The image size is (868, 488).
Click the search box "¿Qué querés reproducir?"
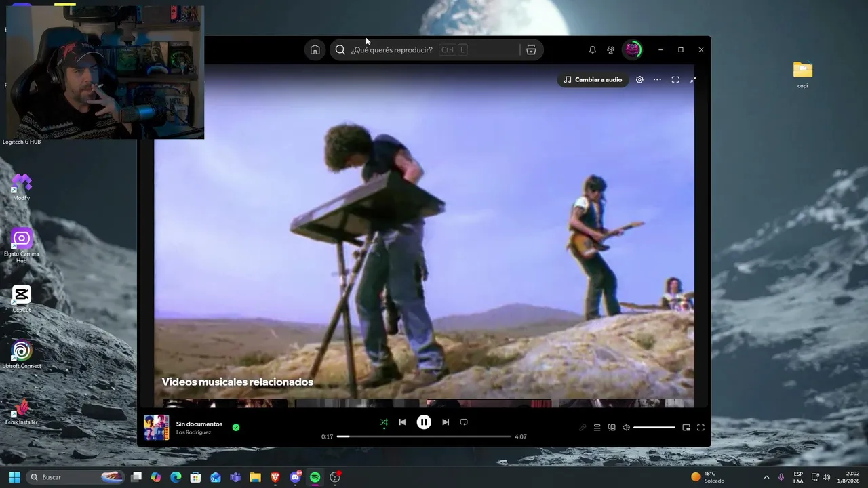point(436,49)
